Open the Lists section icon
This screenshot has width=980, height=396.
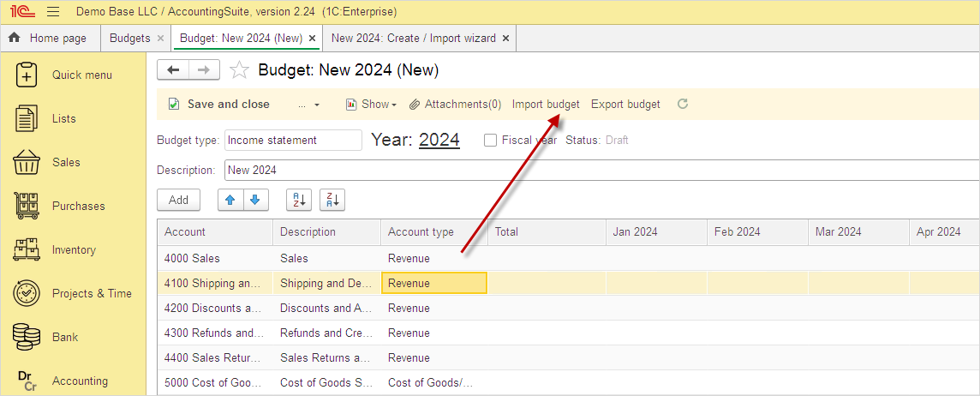26,118
